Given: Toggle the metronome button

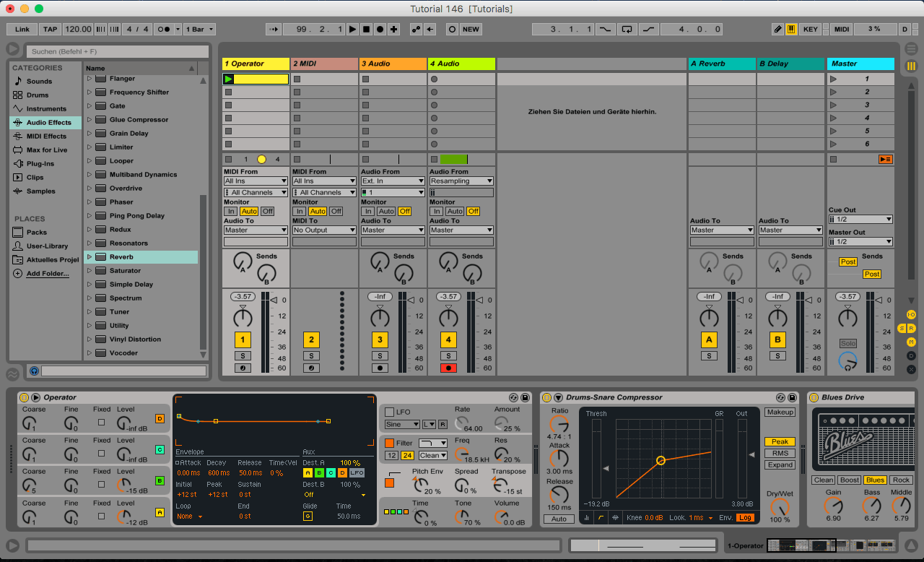Looking at the screenshot, I should coord(164,30).
